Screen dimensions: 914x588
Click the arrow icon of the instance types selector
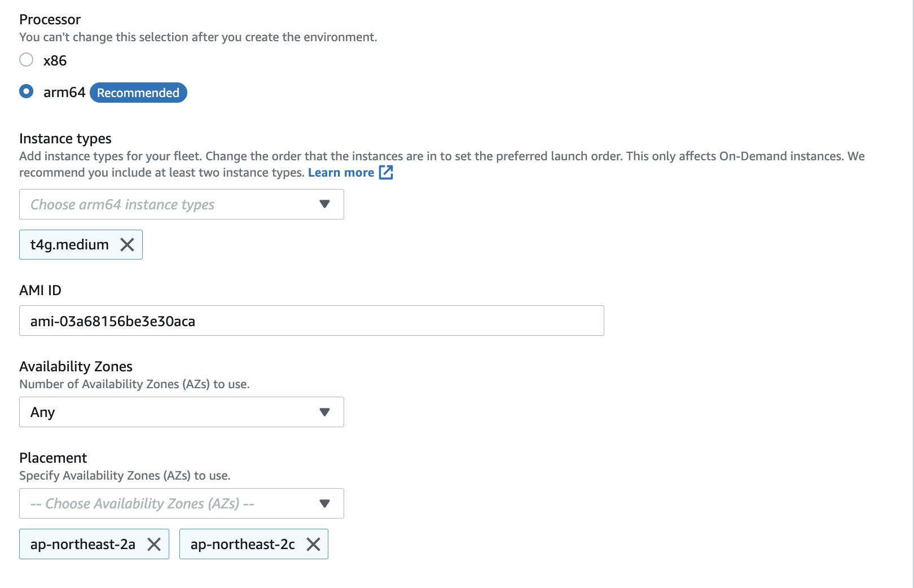(324, 204)
